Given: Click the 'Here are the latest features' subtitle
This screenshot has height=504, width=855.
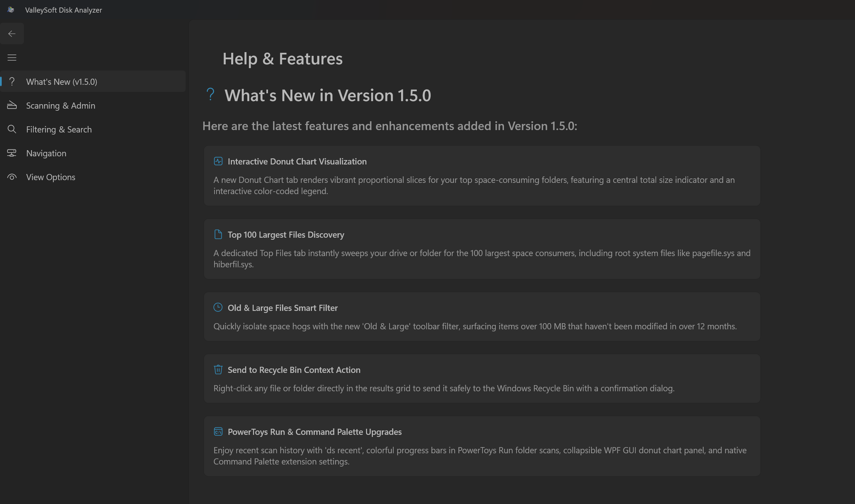Looking at the screenshot, I should point(390,126).
